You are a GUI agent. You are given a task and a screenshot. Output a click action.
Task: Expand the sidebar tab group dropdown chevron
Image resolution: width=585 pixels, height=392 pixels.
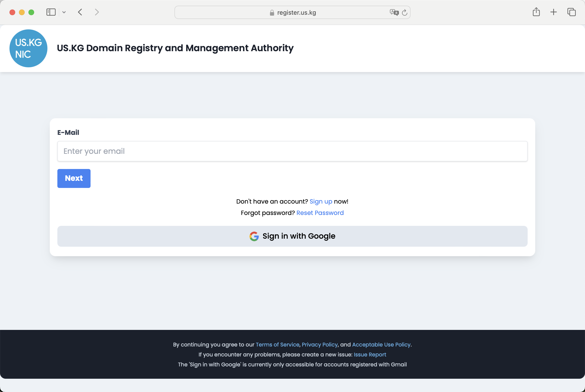pyautogui.click(x=64, y=12)
